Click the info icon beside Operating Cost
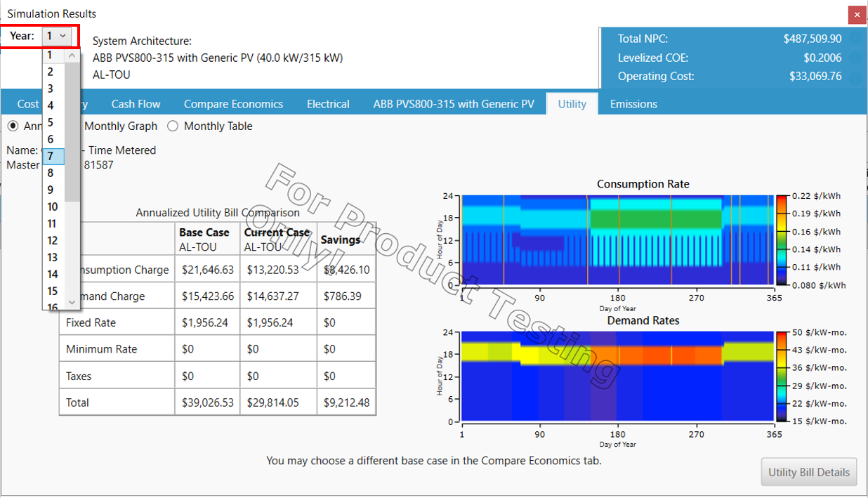 pyautogui.click(x=856, y=77)
